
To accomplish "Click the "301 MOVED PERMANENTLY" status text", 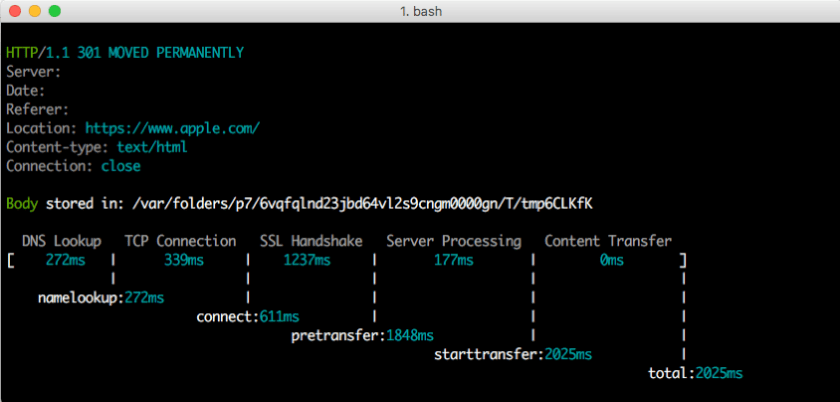I will pyautogui.click(x=160, y=52).
